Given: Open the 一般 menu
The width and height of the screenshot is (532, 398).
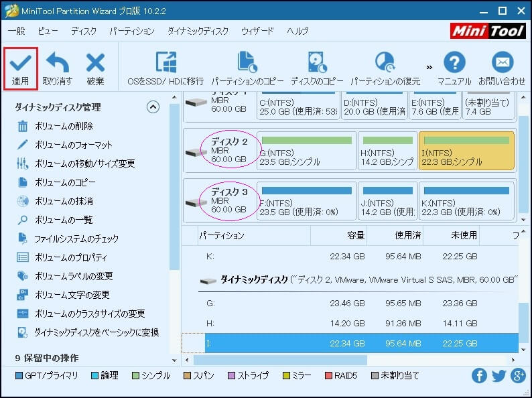Looking at the screenshot, I should [16, 31].
